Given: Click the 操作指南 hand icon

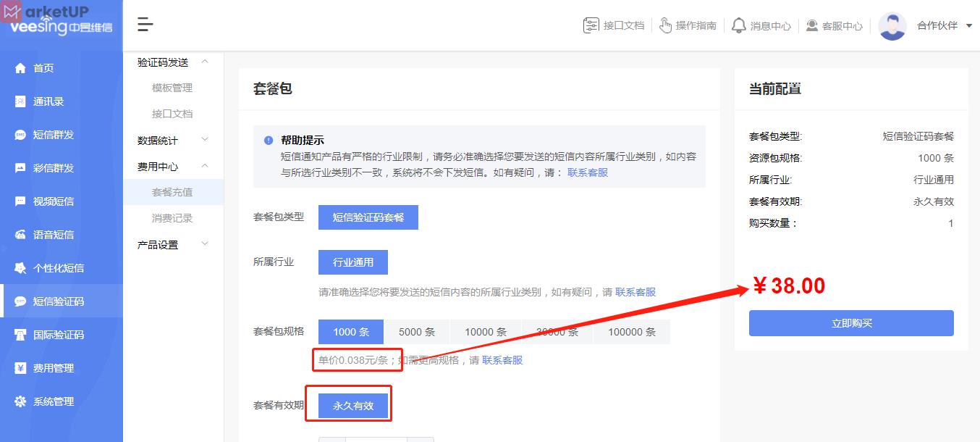Looking at the screenshot, I should [666, 25].
